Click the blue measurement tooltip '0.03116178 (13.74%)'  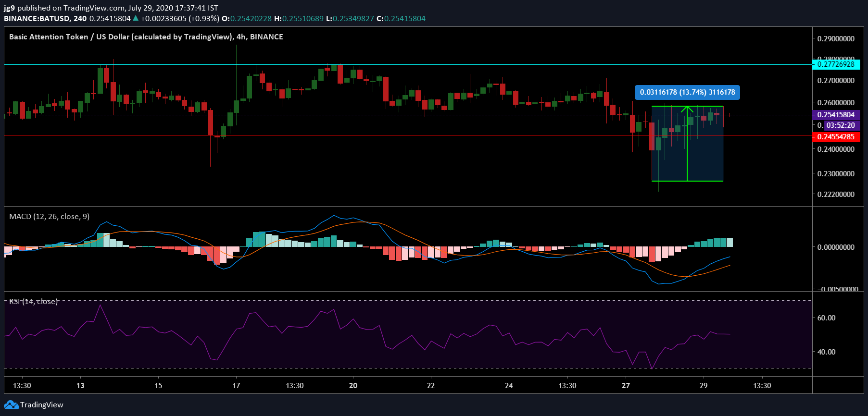(687, 92)
